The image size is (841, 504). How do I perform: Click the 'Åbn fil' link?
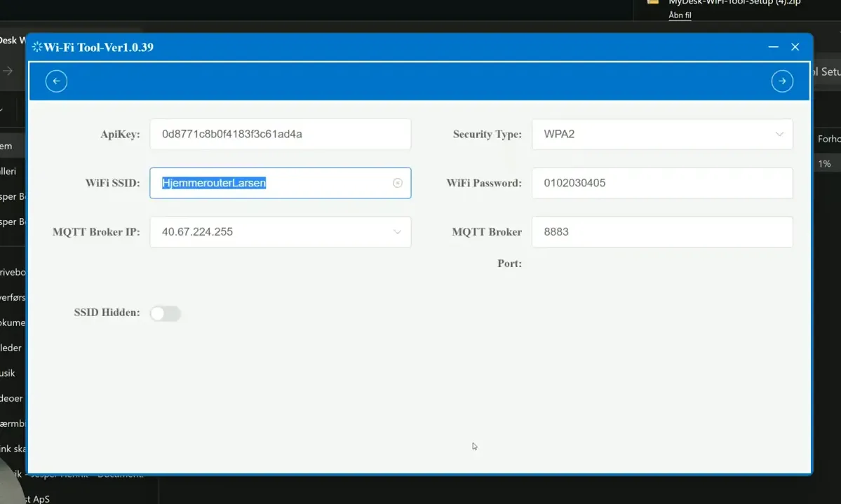click(680, 15)
